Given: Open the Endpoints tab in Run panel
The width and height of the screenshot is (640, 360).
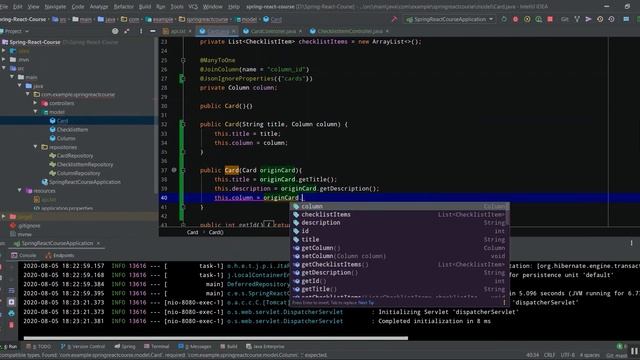Looking at the screenshot, I should tap(60, 256).
